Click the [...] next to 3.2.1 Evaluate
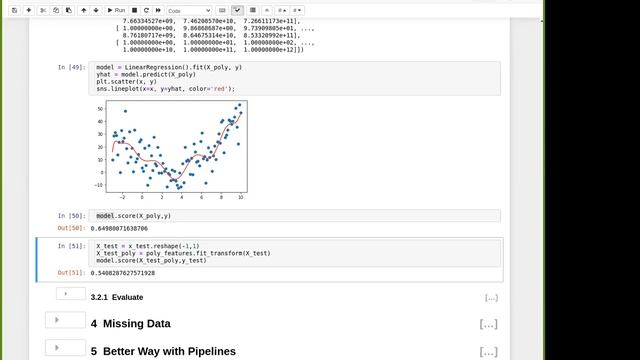Screen dimensions: 640x360 [491, 298]
